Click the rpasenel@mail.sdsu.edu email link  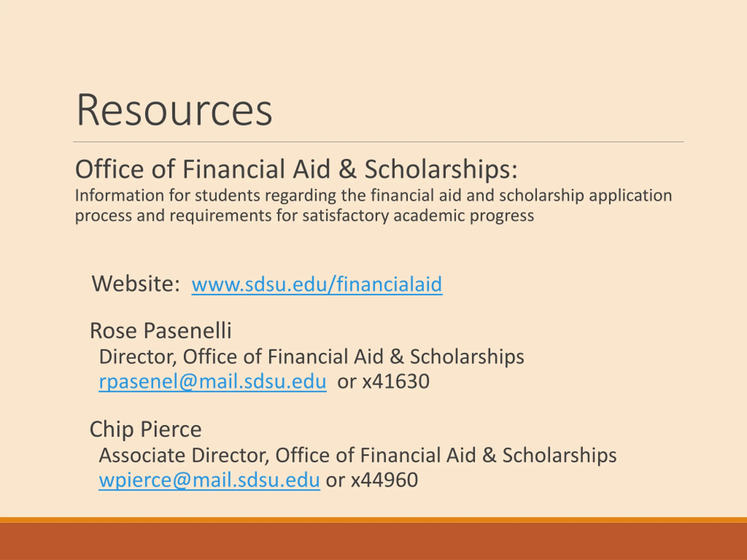point(212,381)
